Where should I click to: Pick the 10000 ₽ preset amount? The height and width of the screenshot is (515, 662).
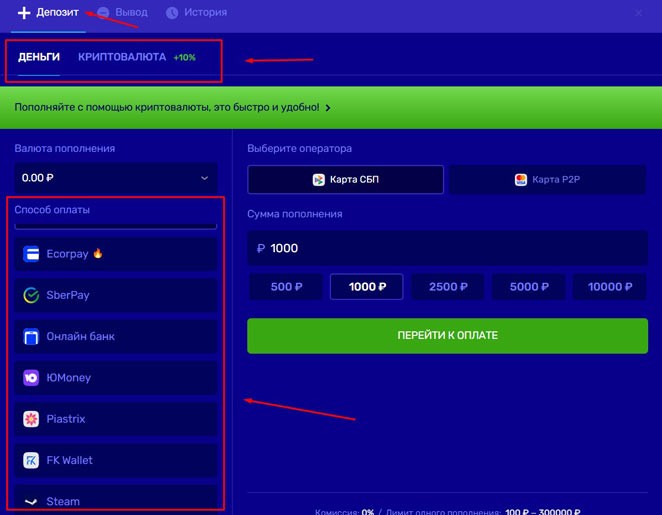610,287
